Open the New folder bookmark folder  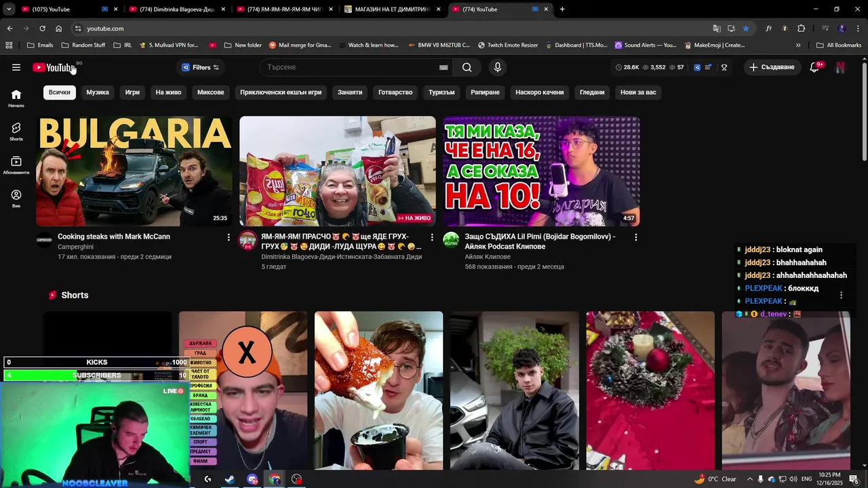[242, 45]
